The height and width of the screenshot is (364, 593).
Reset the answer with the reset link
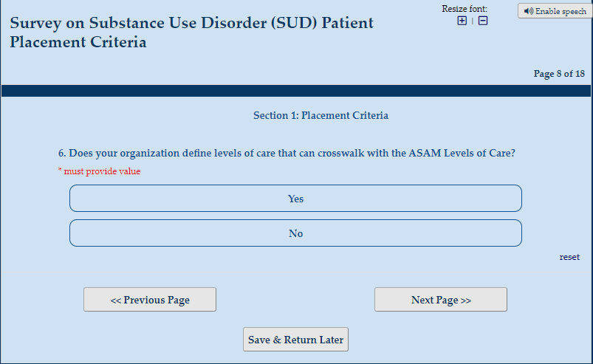click(x=569, y=257)
